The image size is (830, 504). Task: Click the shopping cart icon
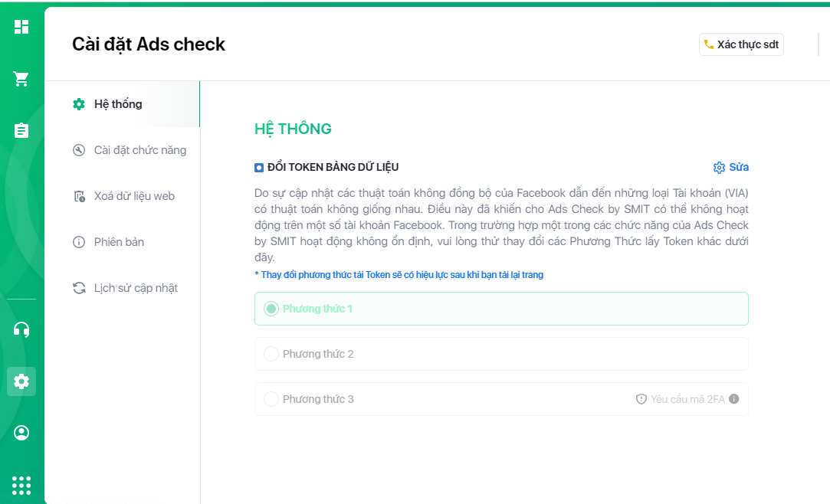(x=21, y=79)
